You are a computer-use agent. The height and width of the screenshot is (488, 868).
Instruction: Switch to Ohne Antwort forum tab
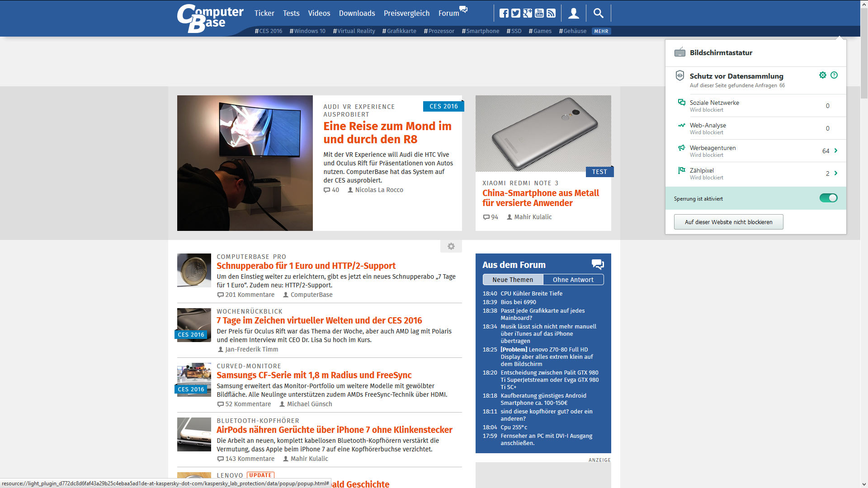pyautogui.click(x=573, y=280)
